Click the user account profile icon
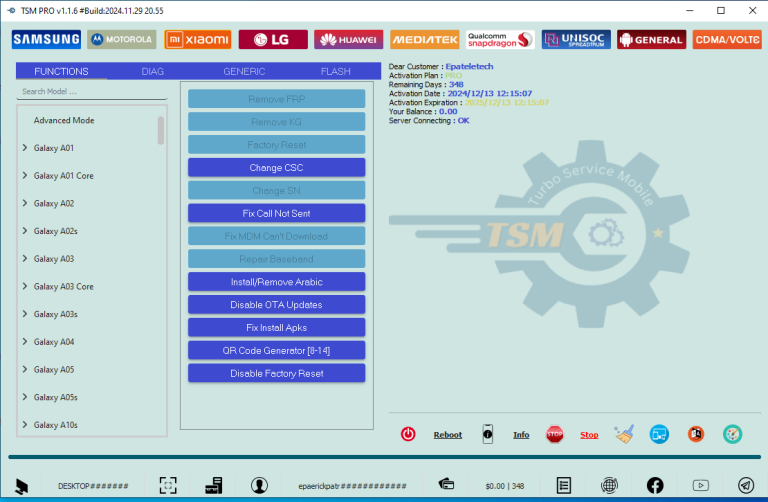768x502 pixels. 260,485
